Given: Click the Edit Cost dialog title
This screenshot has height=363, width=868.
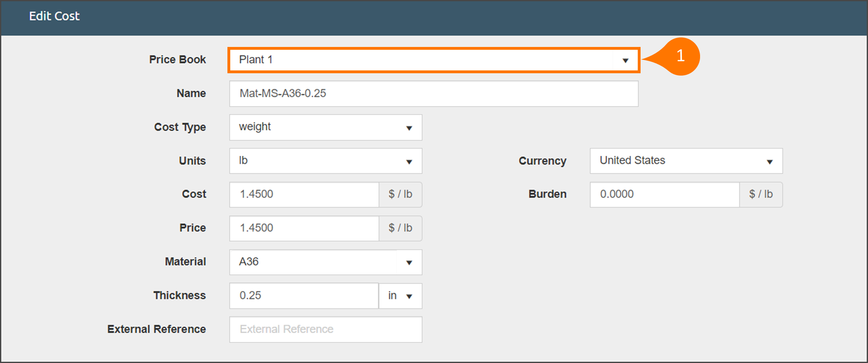Looking at the screenshot, I should pyautogui.click(x=54, y=16).
